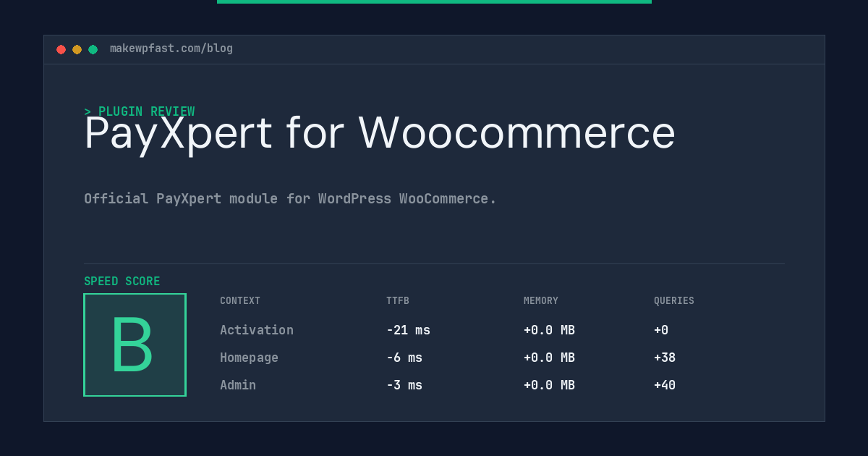Viewport: 868px width, 456px height.
Task: Click the '-6 ms' TTFB value
Action: coord(404,358)
